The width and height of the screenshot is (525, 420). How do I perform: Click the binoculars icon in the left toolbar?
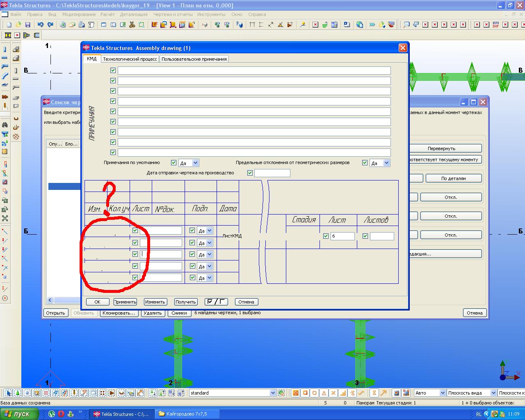pos(5,125)
